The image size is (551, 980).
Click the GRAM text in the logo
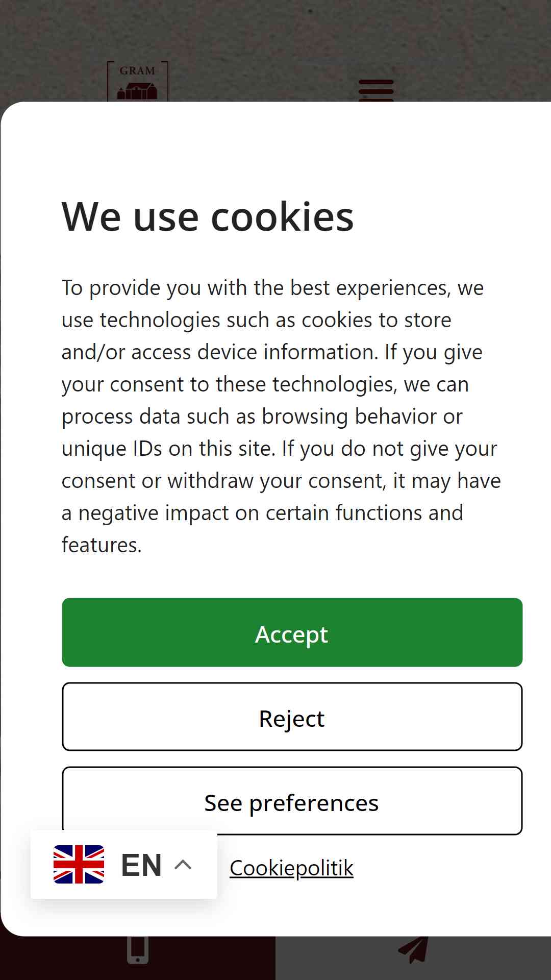pos(137,71)
